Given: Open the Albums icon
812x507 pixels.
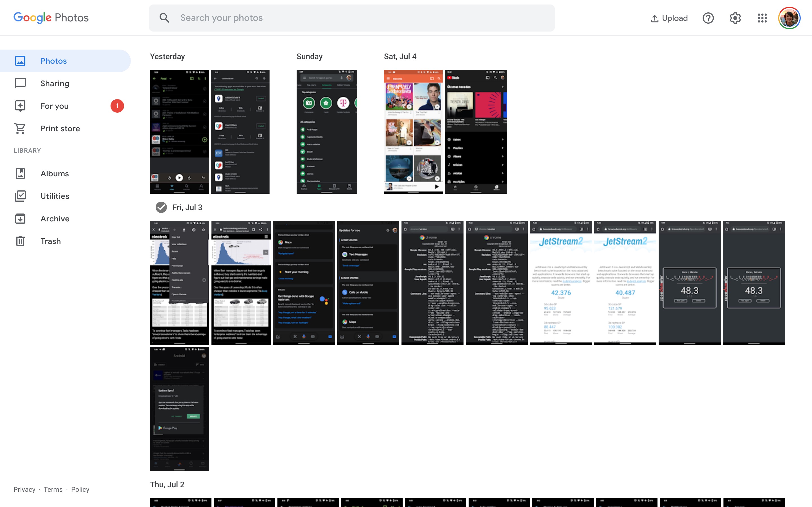Looking at the screenshot, I should click(21, 173).
